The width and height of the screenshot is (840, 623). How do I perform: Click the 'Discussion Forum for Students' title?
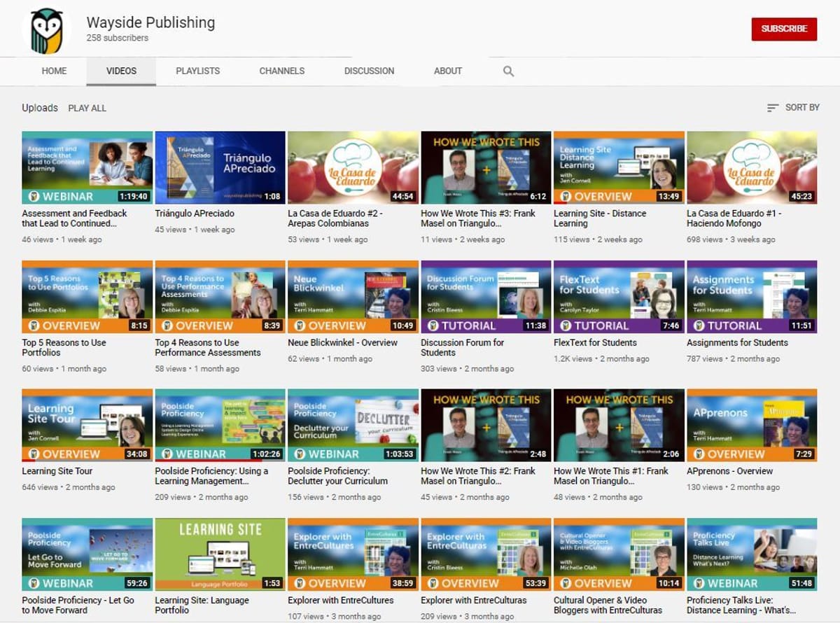point(462,348)
